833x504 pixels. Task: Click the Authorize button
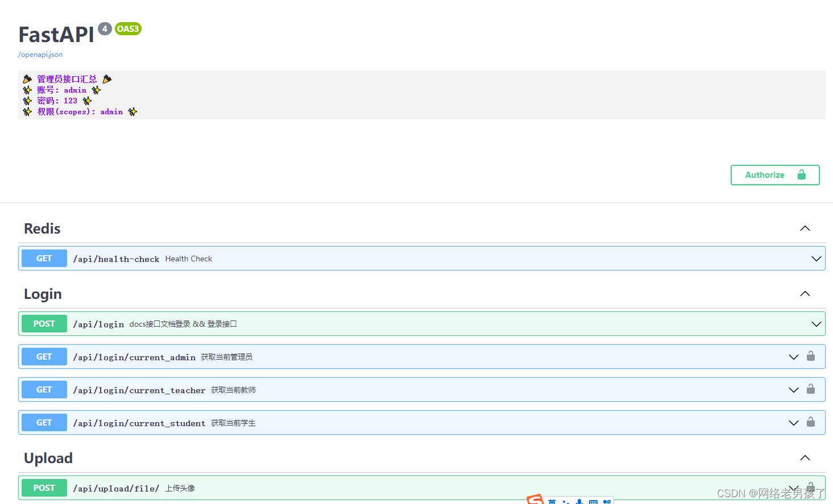775,175
